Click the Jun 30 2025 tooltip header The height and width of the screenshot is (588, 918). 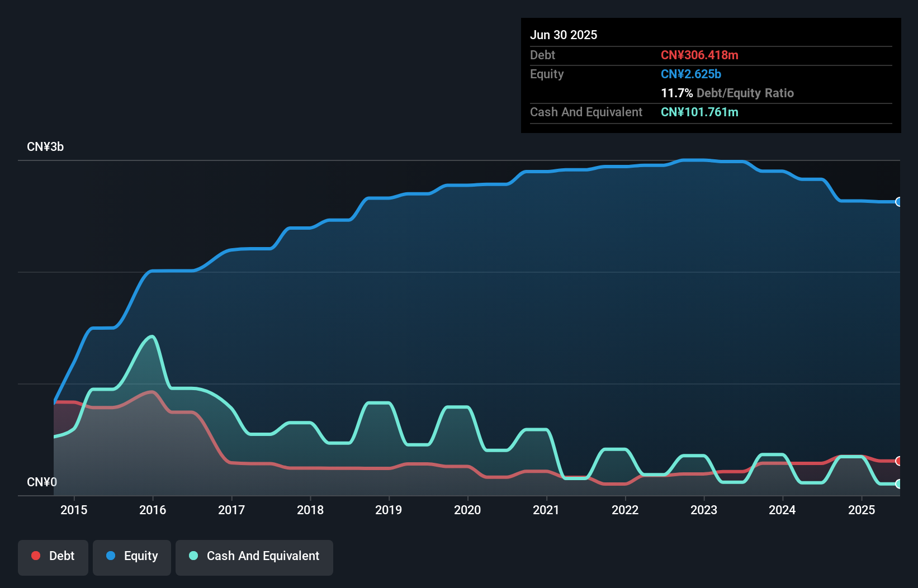pos(564,35)
